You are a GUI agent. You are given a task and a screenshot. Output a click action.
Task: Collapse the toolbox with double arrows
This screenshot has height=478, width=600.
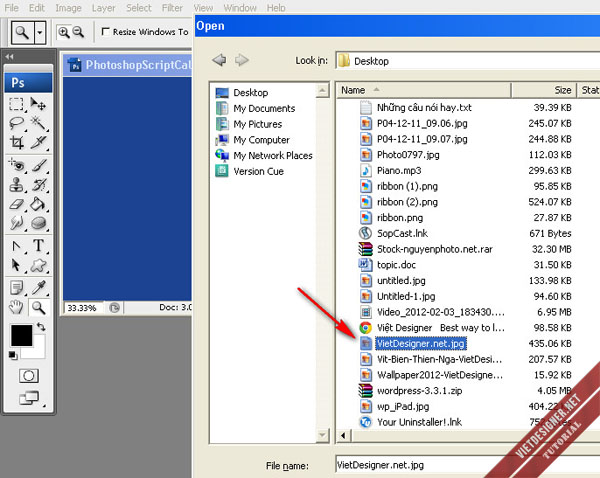point(10,57)
